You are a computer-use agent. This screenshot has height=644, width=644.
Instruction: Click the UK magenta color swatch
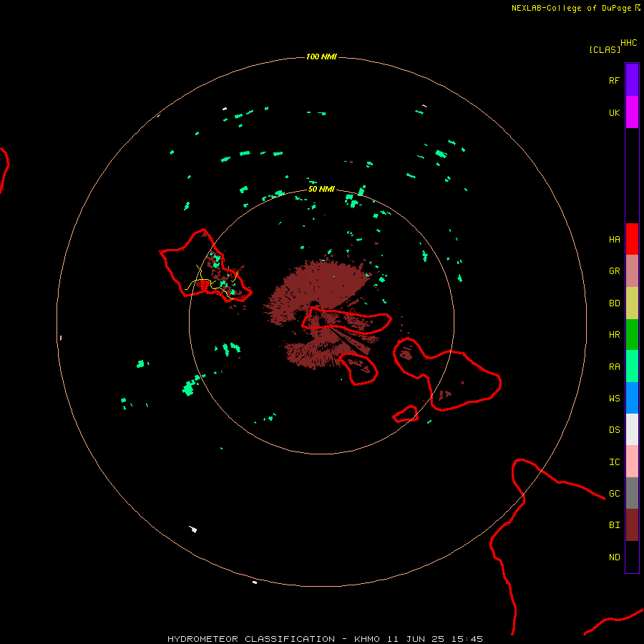coord(632,112)
